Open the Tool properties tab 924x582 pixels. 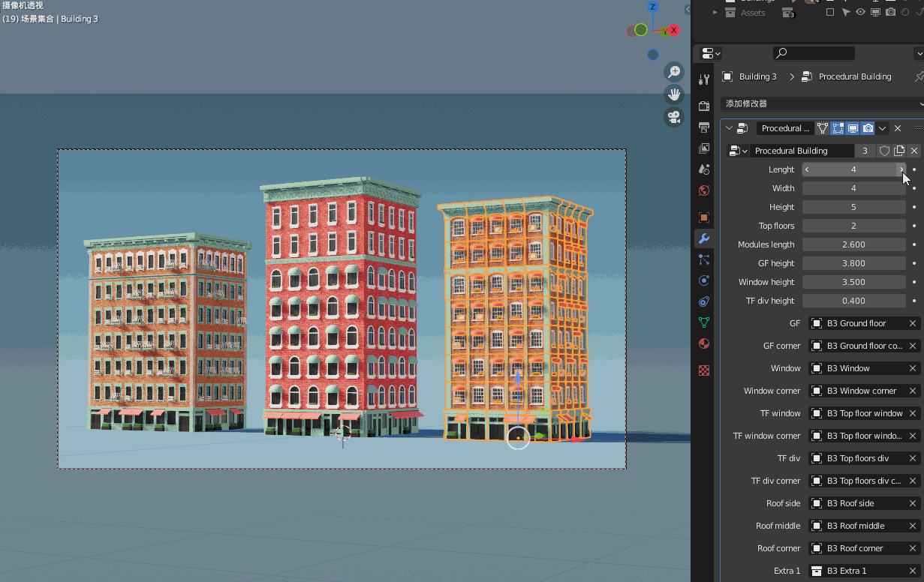[x=704, y=79]
